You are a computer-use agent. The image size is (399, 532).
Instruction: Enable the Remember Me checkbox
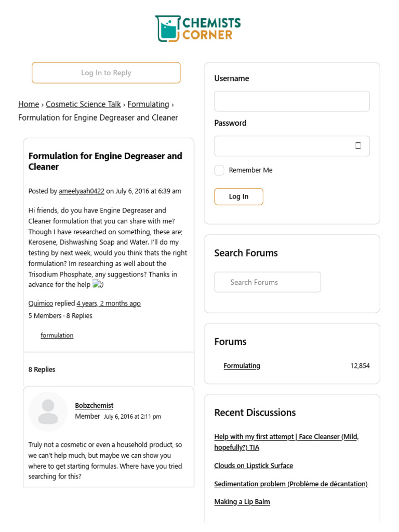219,170
